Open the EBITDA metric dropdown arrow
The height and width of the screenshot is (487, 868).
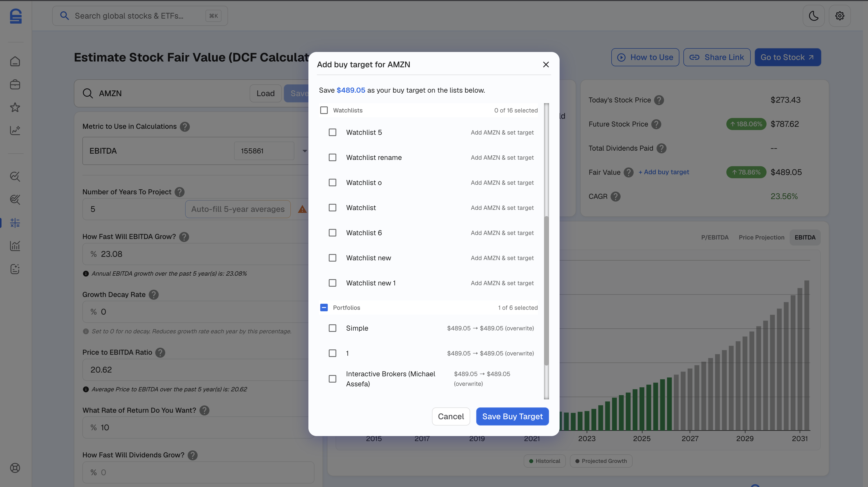click(304, 151)
